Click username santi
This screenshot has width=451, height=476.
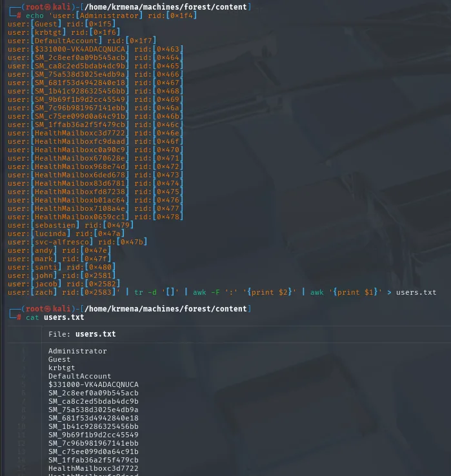pos(46,267)
